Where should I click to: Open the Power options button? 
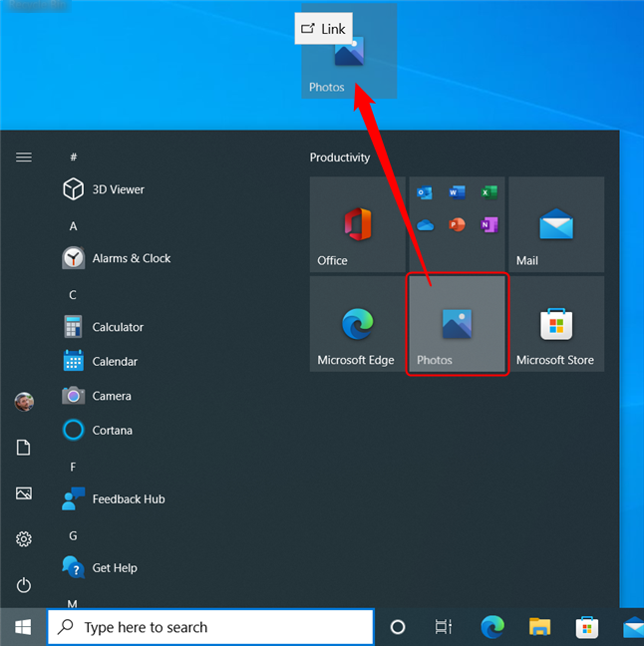(x=24, y=585)
